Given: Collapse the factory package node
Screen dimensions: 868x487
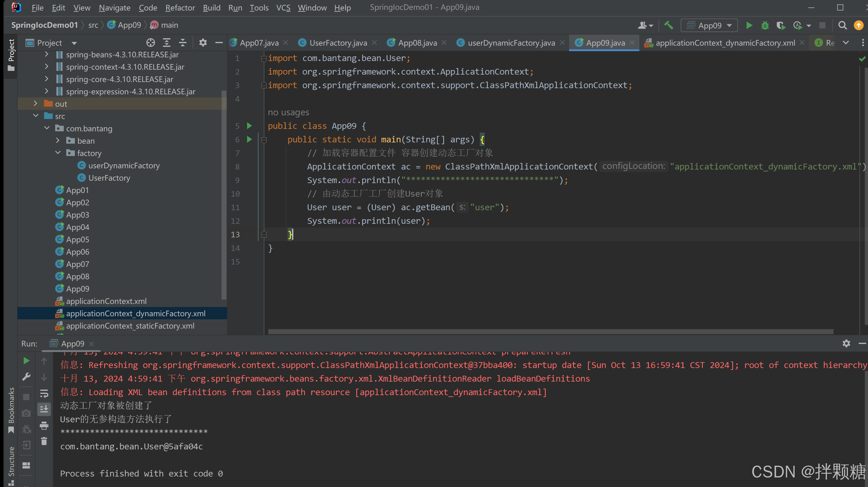Looking at the screenshot, I should pos(58,153).
